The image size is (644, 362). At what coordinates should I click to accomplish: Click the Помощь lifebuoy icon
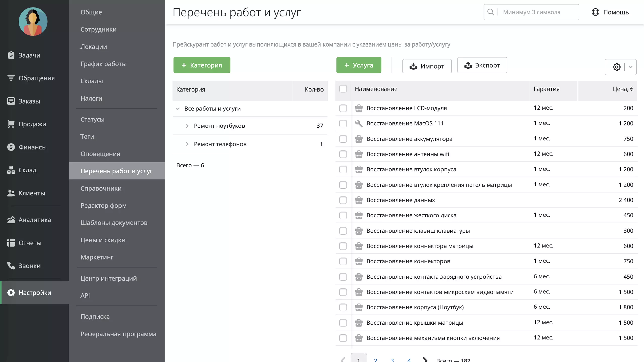click(x=595, y=12)
